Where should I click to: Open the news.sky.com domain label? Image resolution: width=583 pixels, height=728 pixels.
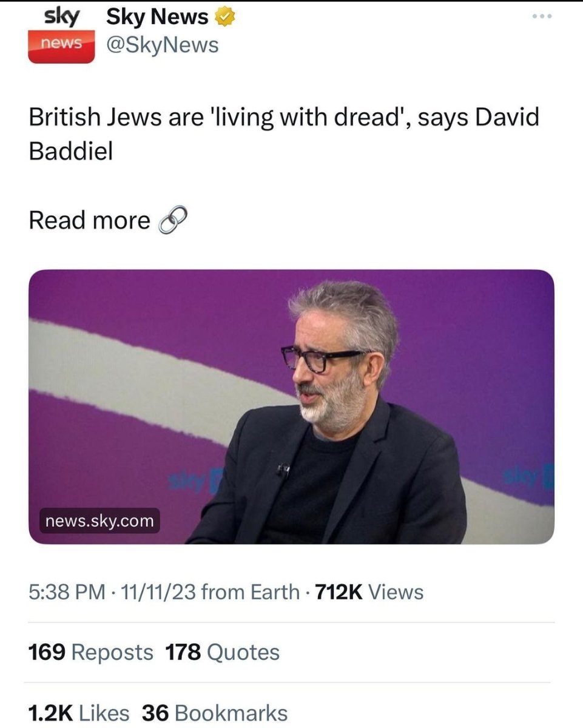[x=99, y=520]
